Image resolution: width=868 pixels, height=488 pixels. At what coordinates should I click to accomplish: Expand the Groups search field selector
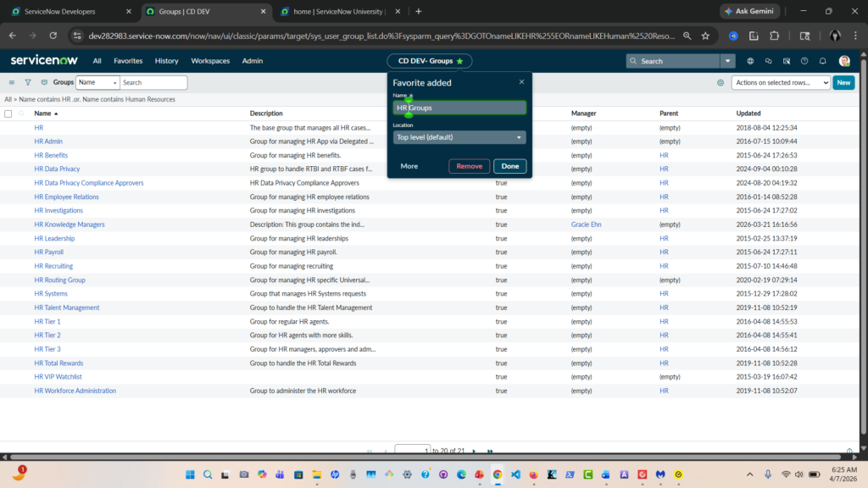click(x=97, y=83)
